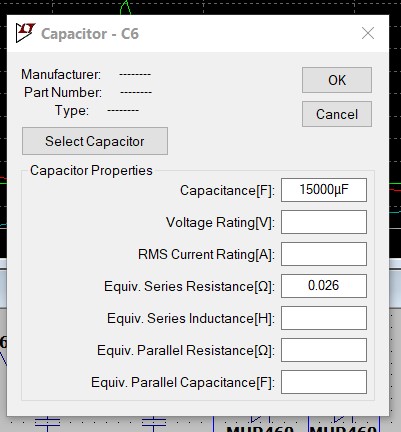This screenshot has width=401, height=432.
Task: Focus the Equiv. Parallel Resistance field
Action: point(324,350)
